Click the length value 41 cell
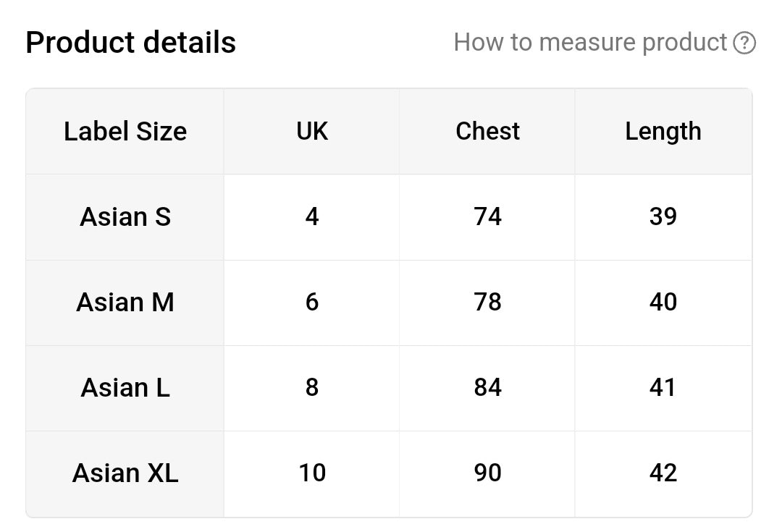The image size is (782, 532). click(x=663, y=388)
